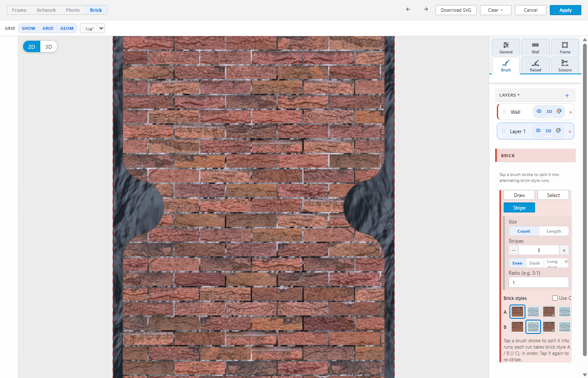Switch to the Artwork top tab
Image resolution: width=588 pixels, height=378 pixels.
46,10
